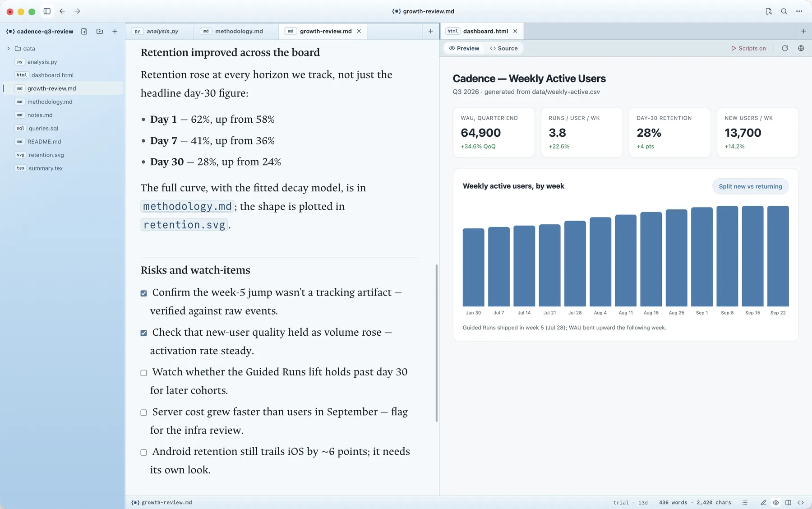812x509 pixels.
Task: Close the growth-review.md tab
Action: pos(359,31)
